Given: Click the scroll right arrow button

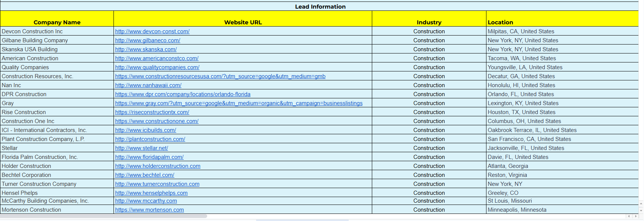Looking at the screenshot, I should pyautogui.click(x=635, y=216).
